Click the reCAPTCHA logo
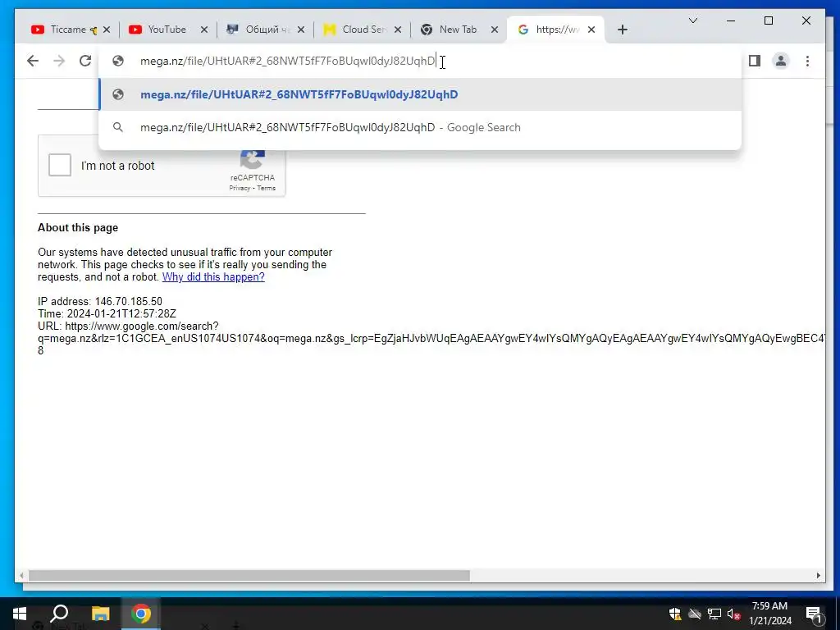This screenshot has height=630, width=840. coord(253,159)
